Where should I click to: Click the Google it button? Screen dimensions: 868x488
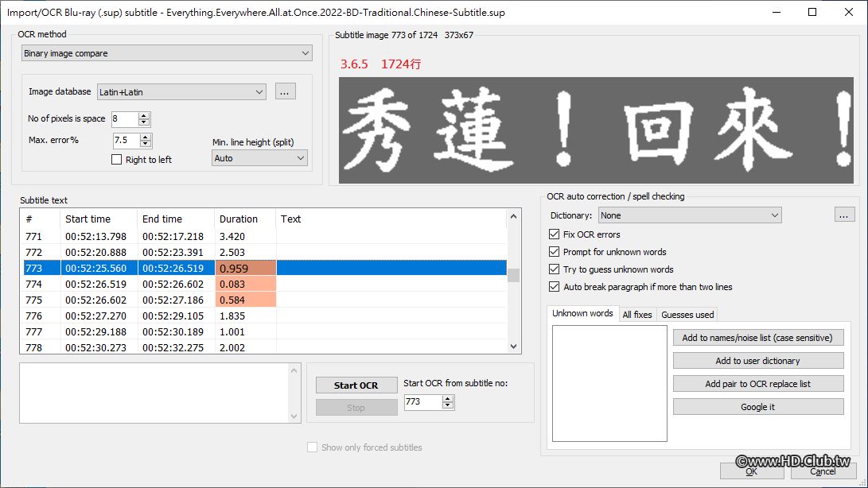pos(758,407)
